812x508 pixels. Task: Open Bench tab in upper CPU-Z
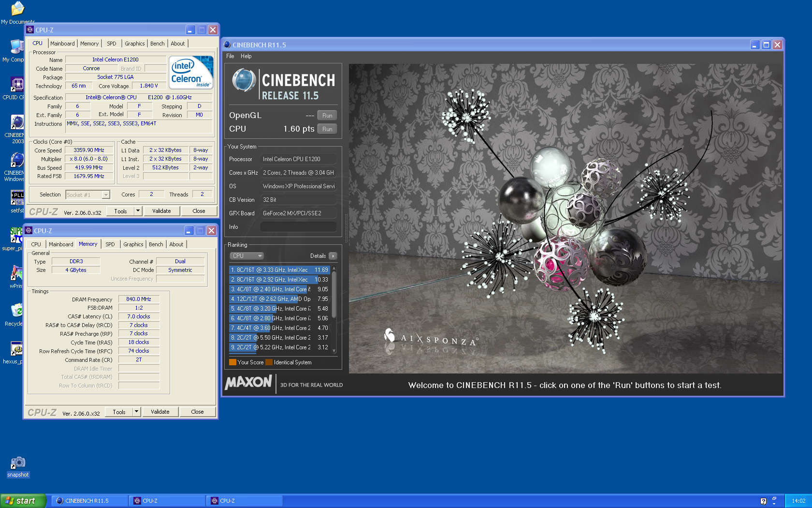(x=158, y=44)
